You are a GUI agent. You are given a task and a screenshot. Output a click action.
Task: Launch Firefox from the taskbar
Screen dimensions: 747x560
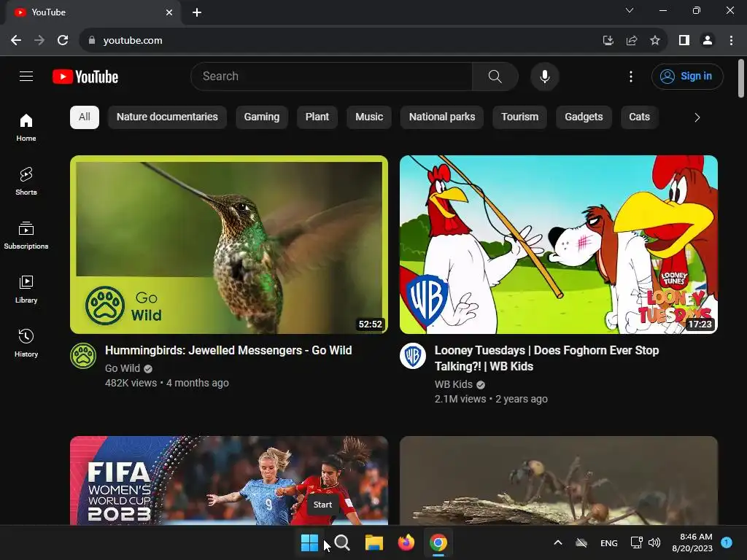[x=406, y=542]
